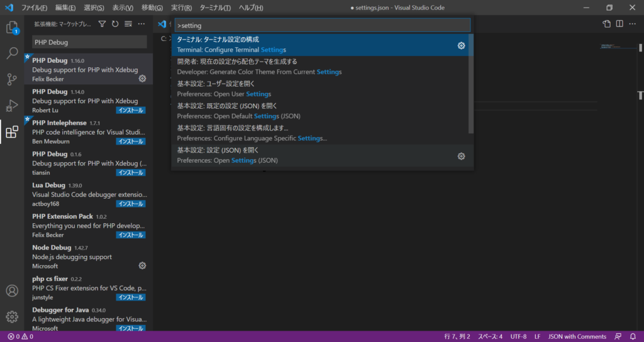
Task: Open the Run and Debug view
Action: 12,106
